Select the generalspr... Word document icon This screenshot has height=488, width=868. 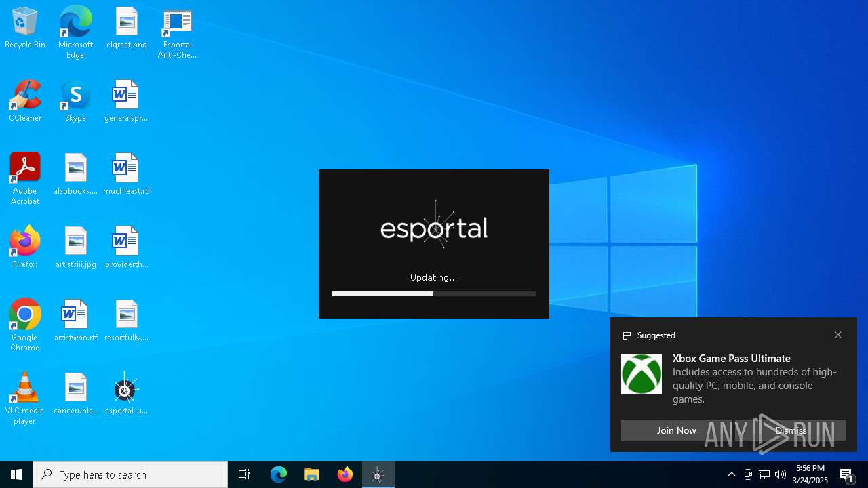[126, 102]
